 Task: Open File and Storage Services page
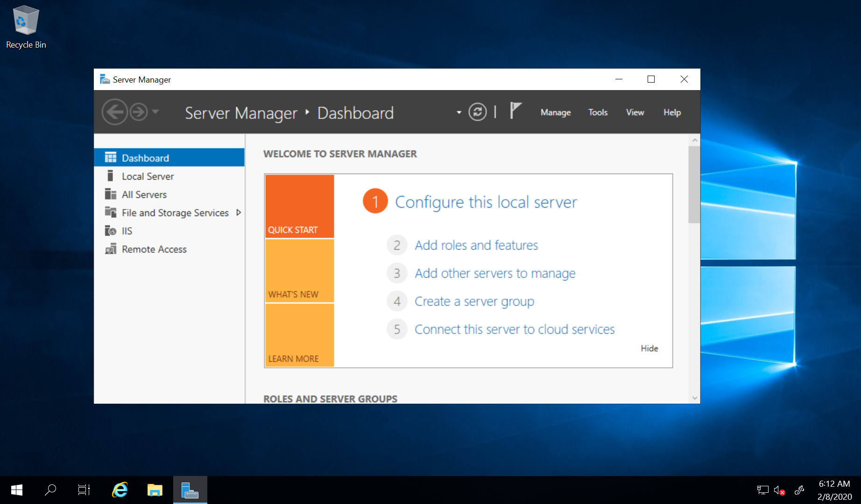pyautogui.click(x=175, y=213)
